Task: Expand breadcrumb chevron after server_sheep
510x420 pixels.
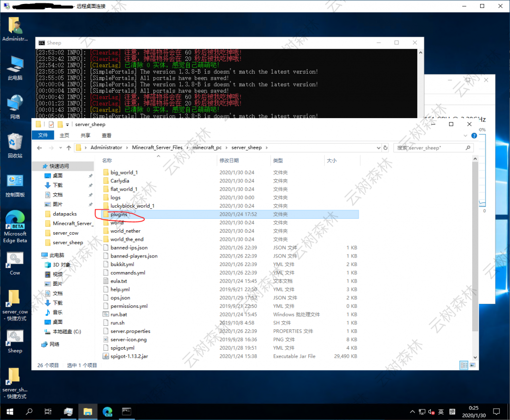Action: (x=266, y=147)
